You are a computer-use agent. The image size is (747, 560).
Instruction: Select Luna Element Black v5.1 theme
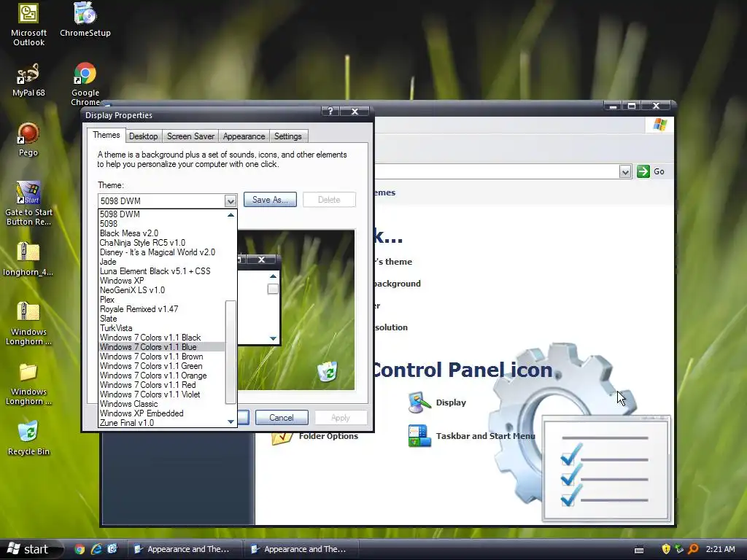click(x=162, y=271)
